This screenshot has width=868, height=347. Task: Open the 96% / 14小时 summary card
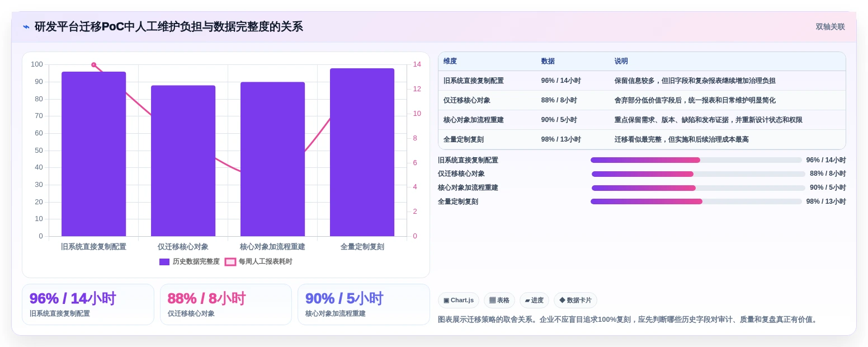click(x=88, y=304)
